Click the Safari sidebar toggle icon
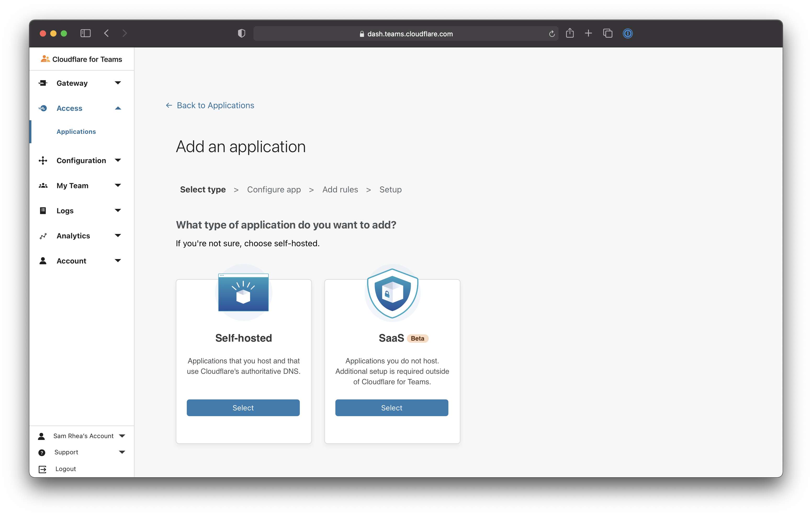Image resolution: width=812 pixels, height=516 pixels. [85, 33]
